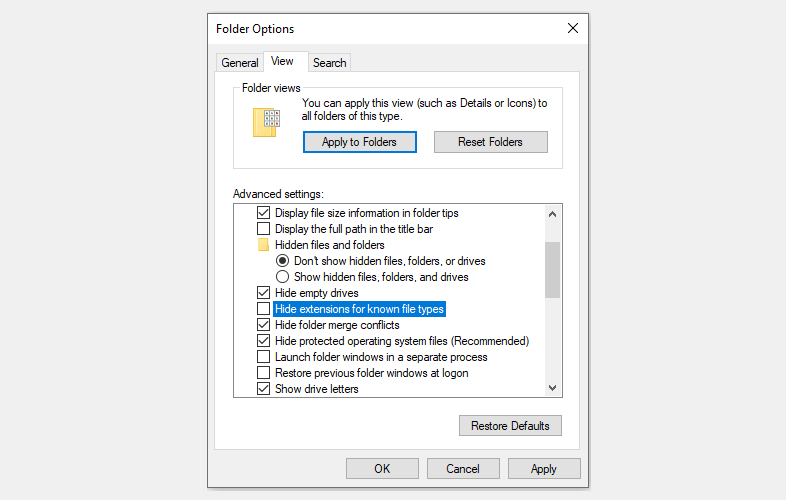
Task: Click the scrollbar down arrow in Advanced settings
Action: pyautogui.click(x=552, y=388)
